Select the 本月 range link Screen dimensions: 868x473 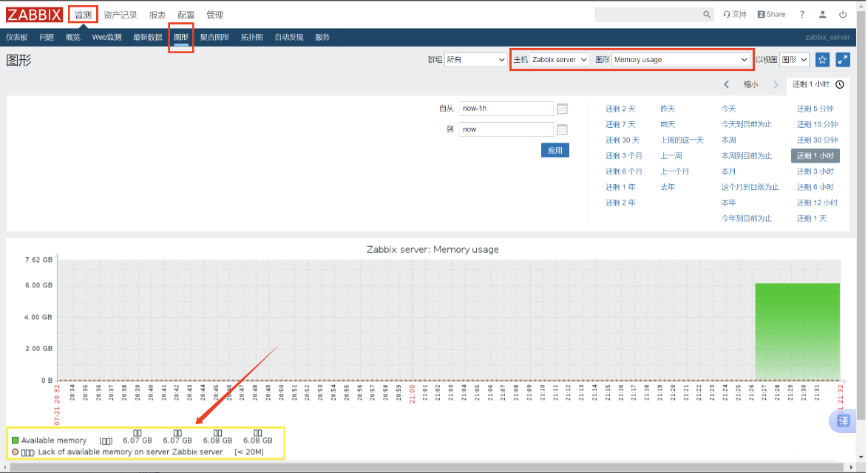pos(728,171)
